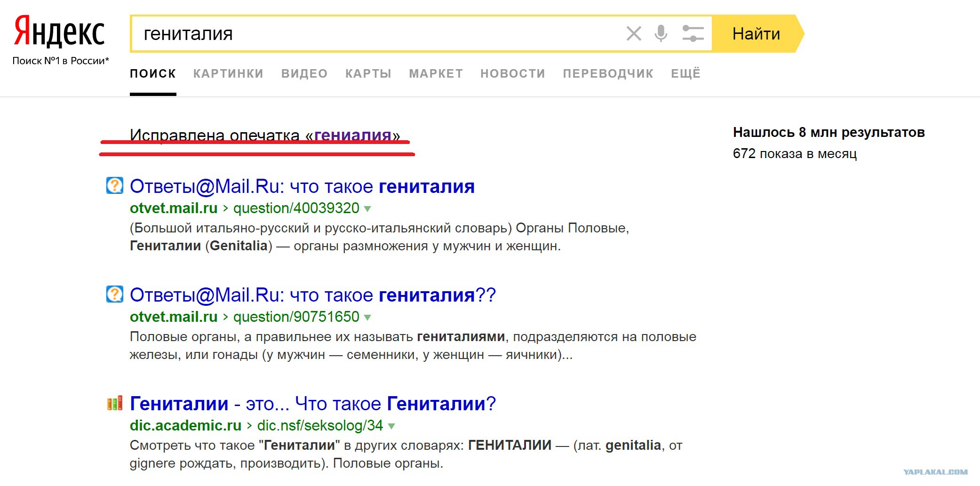Expand dropdown arrow next to dic.nsf/seksolog/34

click(391, 426)
